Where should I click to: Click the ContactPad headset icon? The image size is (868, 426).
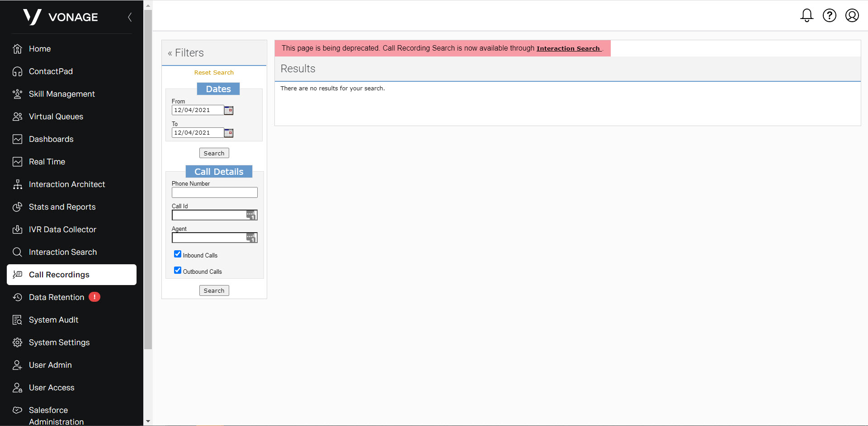point(17,71)
